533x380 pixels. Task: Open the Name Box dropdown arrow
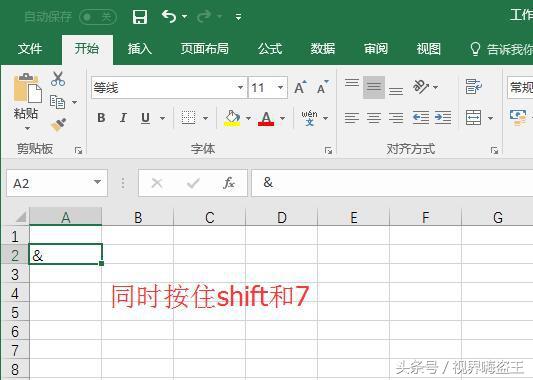point(98,182)
